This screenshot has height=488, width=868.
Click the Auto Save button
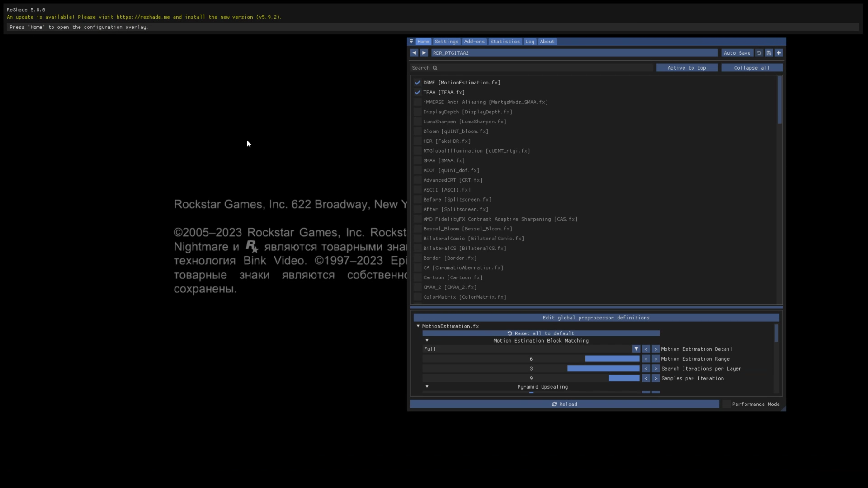[x=737, y=53]
